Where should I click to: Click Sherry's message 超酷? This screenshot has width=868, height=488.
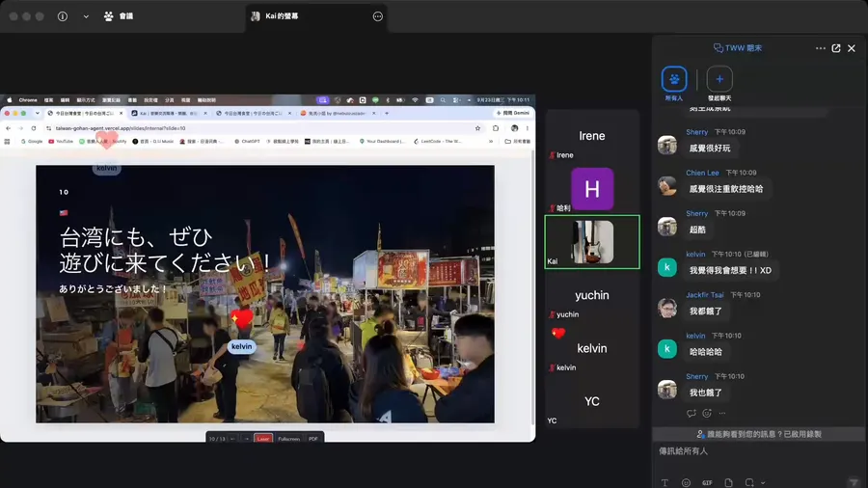pos(697,230)
